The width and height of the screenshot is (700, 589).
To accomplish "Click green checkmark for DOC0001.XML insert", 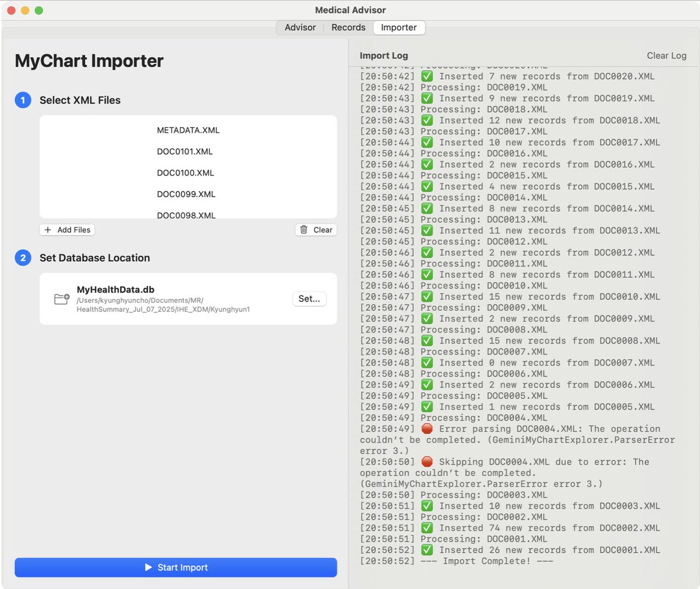I will (427, 550).
